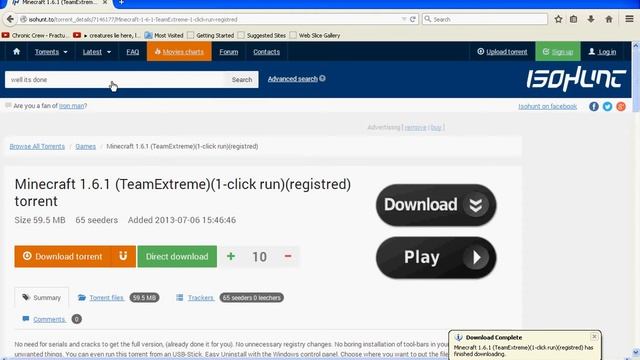
Task: Vote down the torrent with the red minus
Action: [288, 256]
